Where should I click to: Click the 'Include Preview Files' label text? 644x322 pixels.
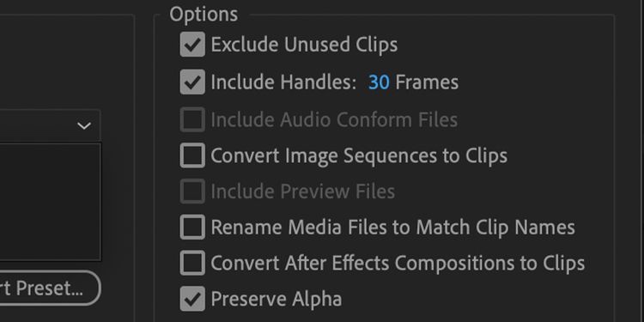[x=303, y=191]
